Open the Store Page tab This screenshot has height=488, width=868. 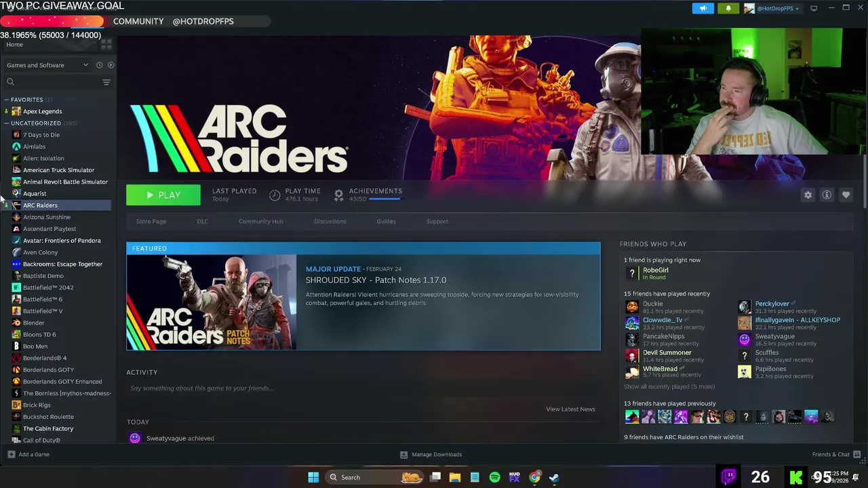(151, 222)
